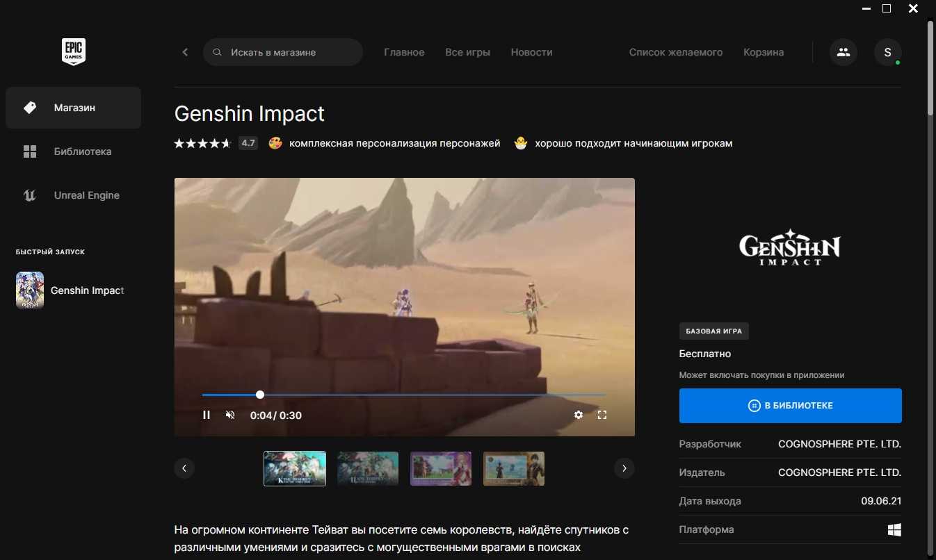This screenshot has width=936, height=560.
Task: Pause the trailer video
Action: 207,415
